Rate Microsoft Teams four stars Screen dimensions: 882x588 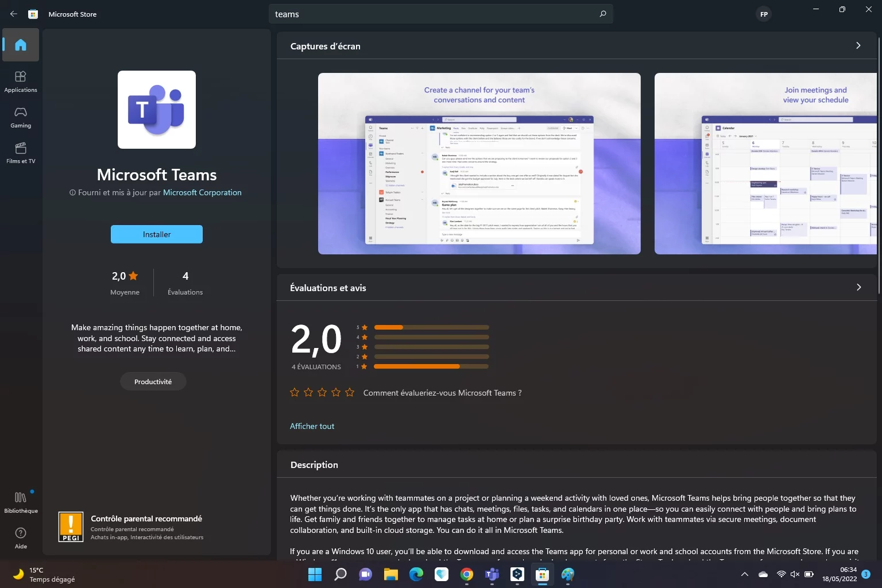[x=336, y=393]
